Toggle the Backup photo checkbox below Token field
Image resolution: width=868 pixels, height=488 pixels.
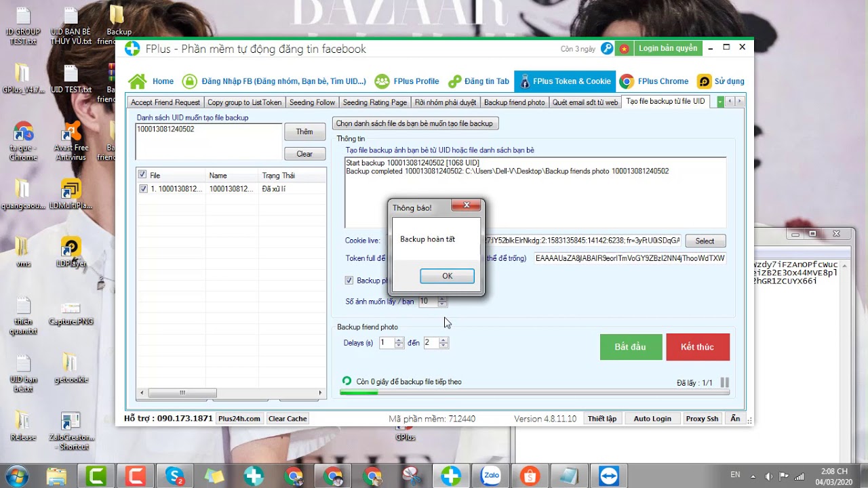click(x=349, y=280)
